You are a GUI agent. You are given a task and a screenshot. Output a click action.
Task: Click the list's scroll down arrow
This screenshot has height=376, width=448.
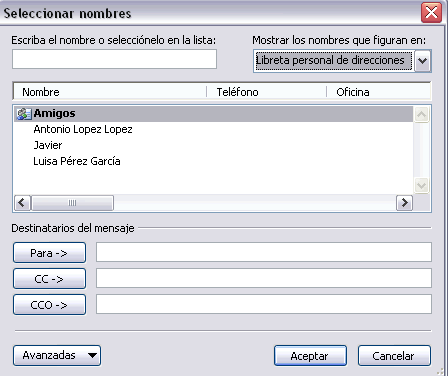[x=421, y=185]
